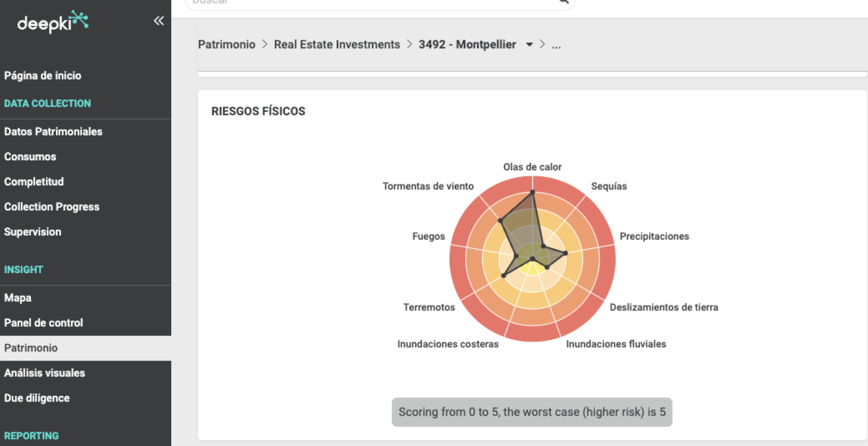The width and height of the screenshot is (868, 446).
Task: Click the Terremotos data point on radar
Action: click(504, 275)
